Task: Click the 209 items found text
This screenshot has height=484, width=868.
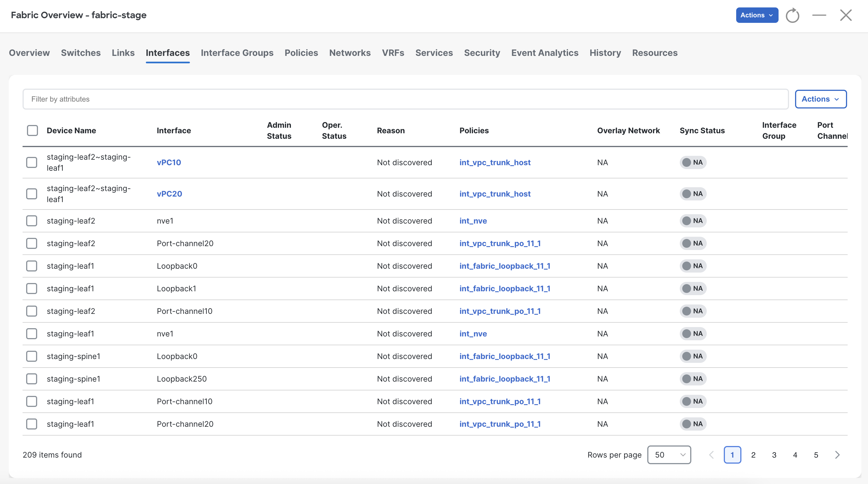Action: [52, 455]
